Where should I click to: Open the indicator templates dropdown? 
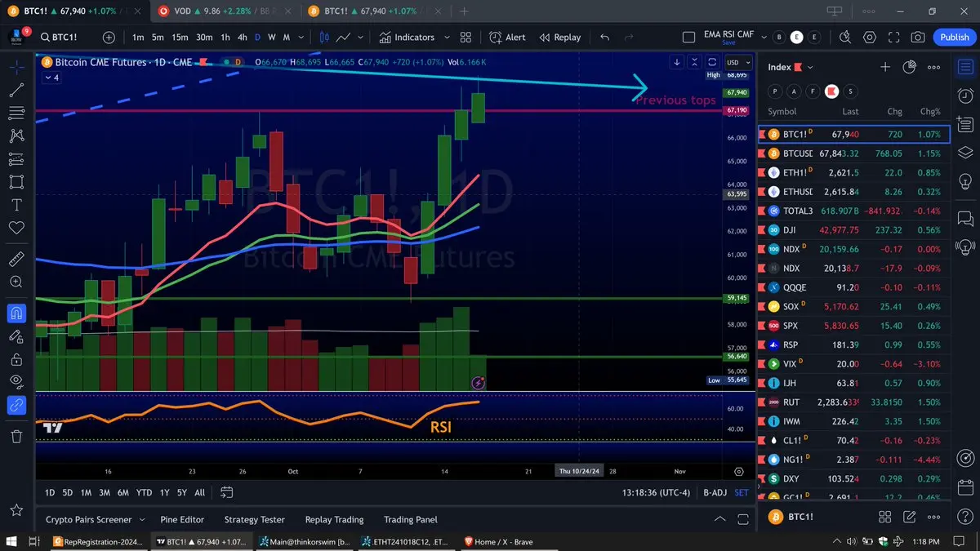[x=447, y=37]
